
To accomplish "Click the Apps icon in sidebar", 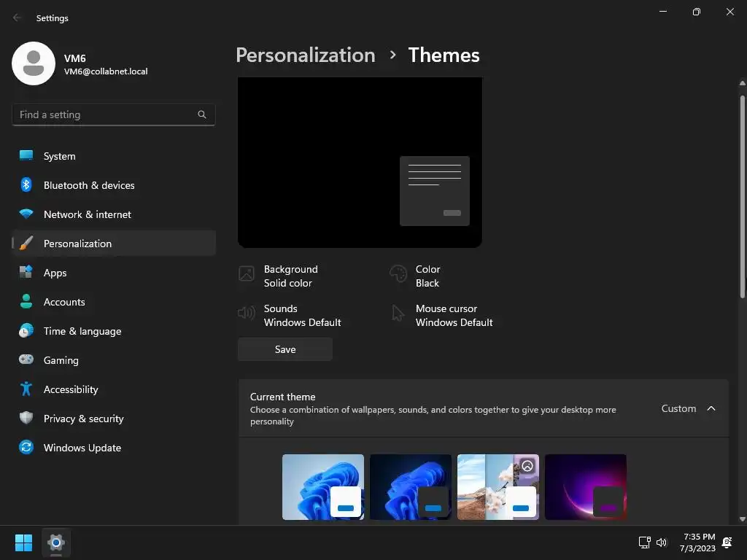I will (26, 273).
